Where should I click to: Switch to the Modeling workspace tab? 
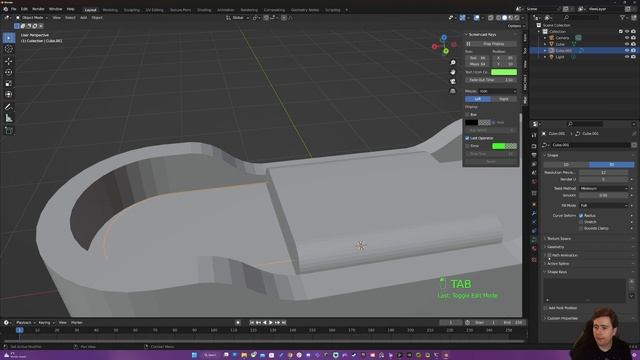coord(110,10)
